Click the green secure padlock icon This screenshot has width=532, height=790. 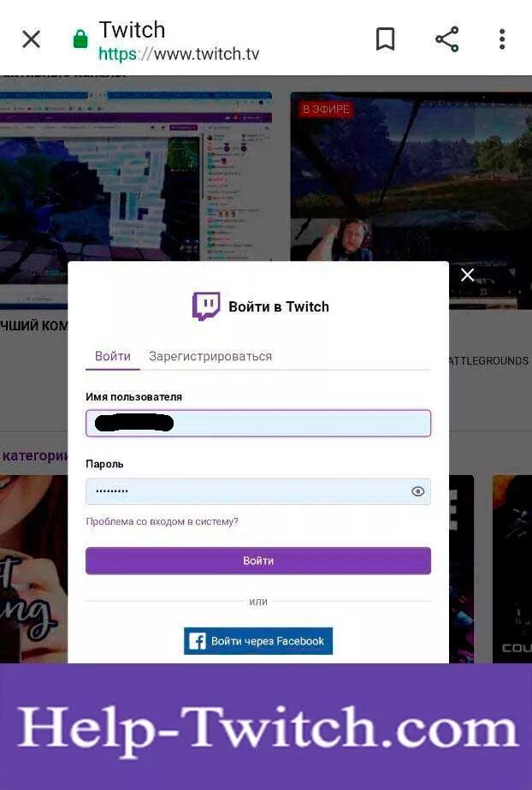(x=80, y=39)
